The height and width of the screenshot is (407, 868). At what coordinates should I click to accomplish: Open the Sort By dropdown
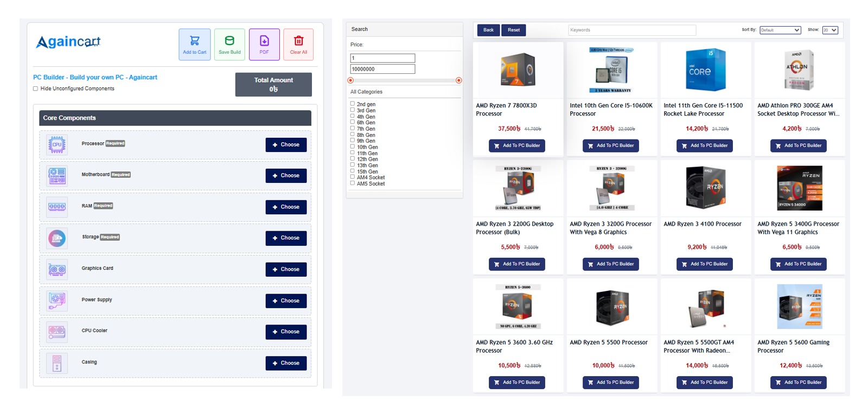pyautogui.click(x=780, y=30)
